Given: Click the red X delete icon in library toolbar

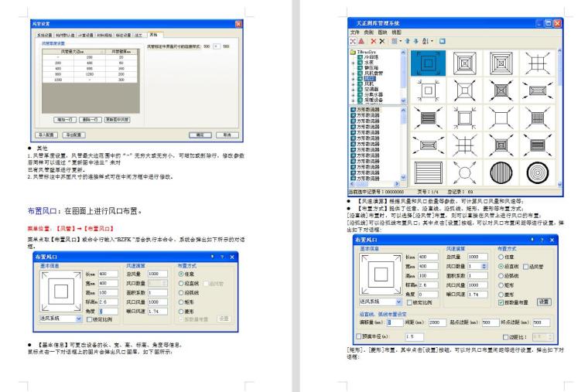Looking at the screenshot, I should click(374, 40).
